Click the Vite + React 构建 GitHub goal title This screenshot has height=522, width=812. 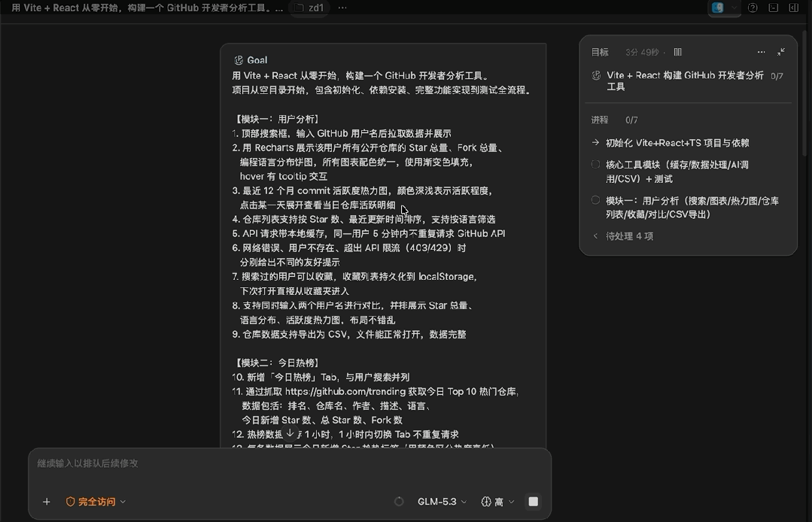pyautogui.click(x=685, y=80)
